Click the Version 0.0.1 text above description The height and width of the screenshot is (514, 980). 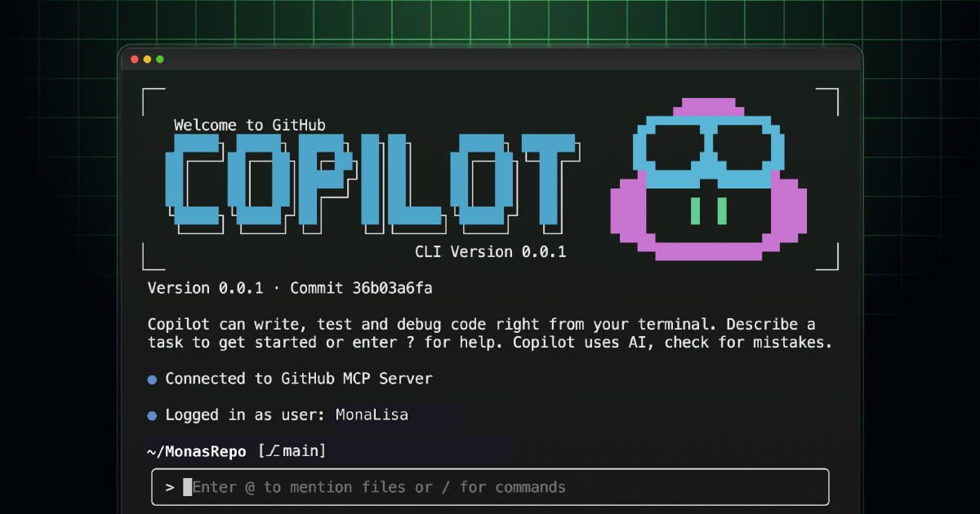(x=206, y=288)
